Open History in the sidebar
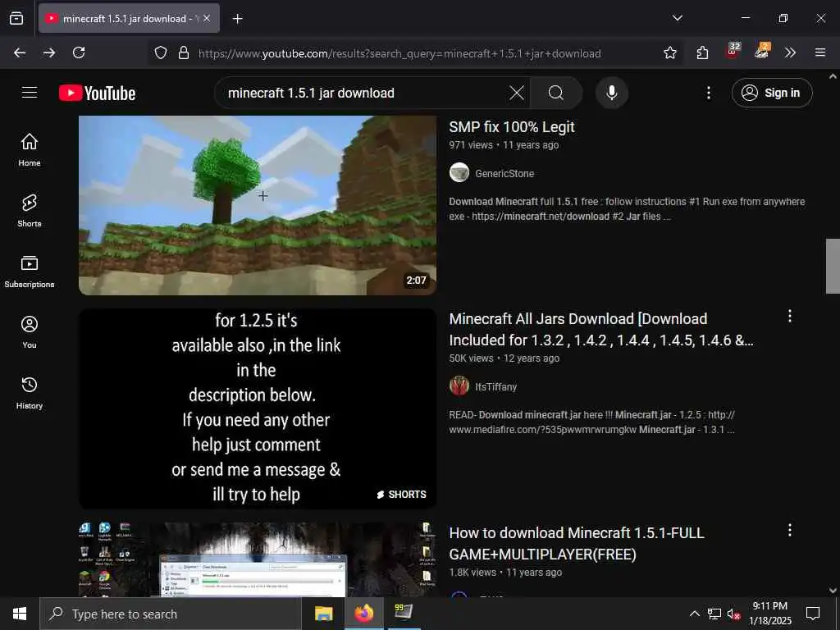Viewport: 840px width, 630px height. [x=30, y=393]
